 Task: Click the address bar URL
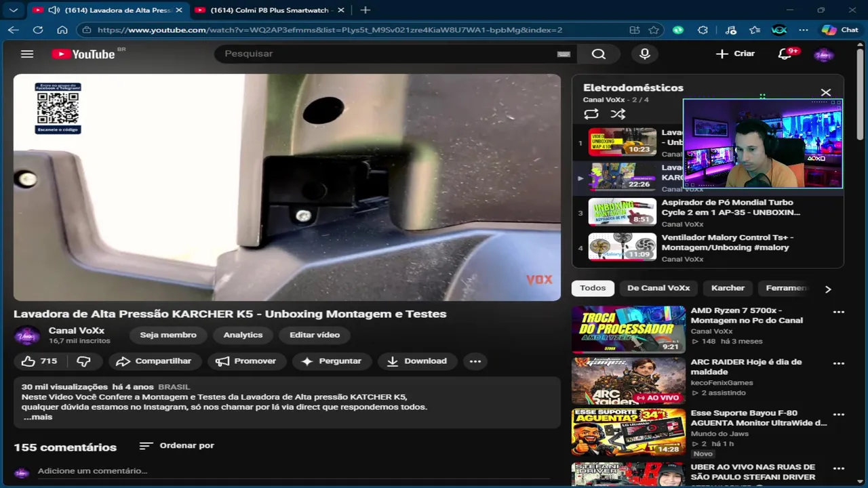tap(330, 30)
